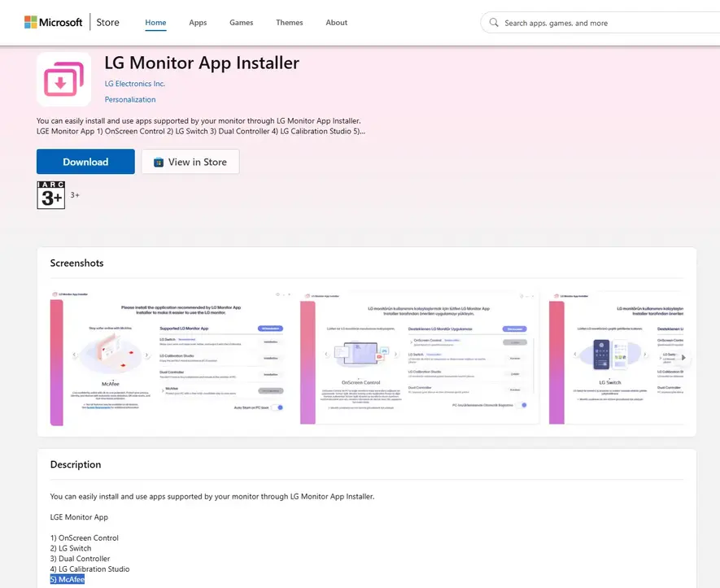Open the Themes tab
The height and width of the screenshot is (588, 720).
(x=290, y=23)
